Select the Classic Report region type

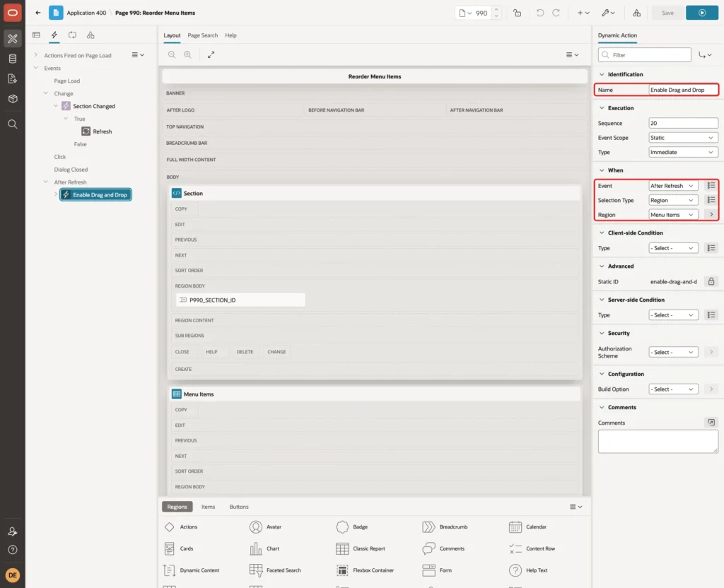[x=361, y=548]
